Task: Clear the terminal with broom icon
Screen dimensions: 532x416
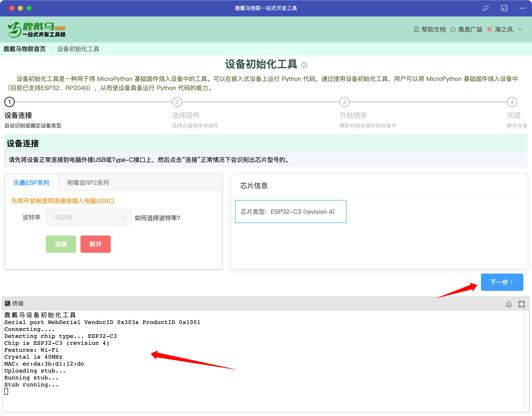Action: (509, 304)
